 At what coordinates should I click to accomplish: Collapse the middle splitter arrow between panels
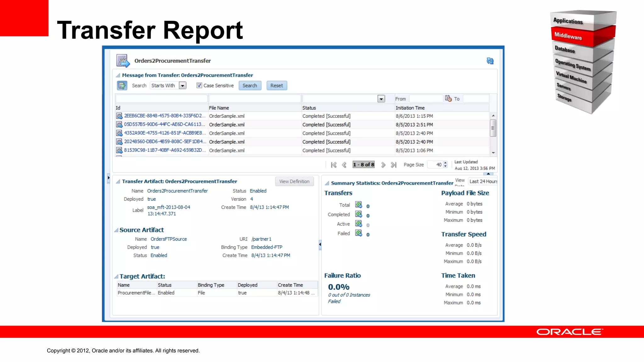(320, 244)
